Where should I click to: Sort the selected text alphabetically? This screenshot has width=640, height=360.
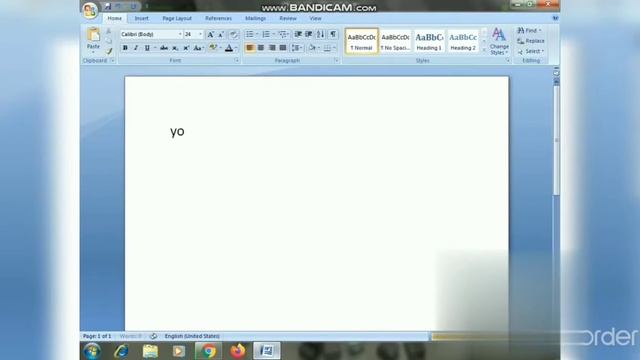click(321, 34)
